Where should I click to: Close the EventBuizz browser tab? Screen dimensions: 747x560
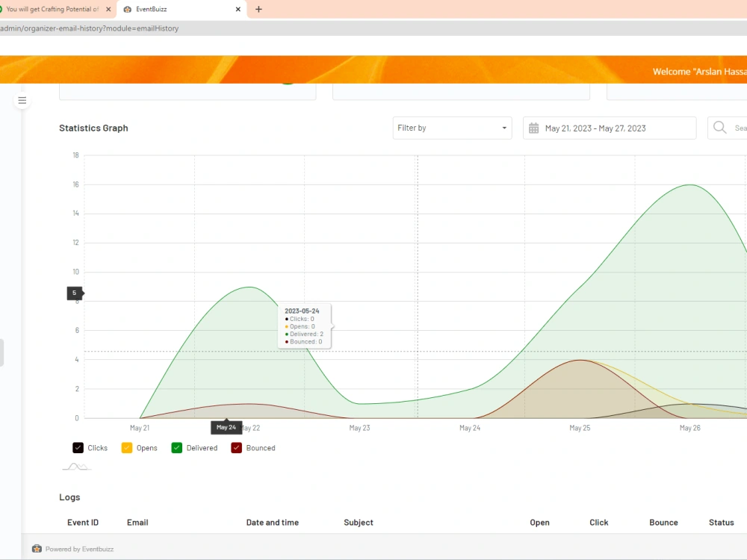point(238,9)
